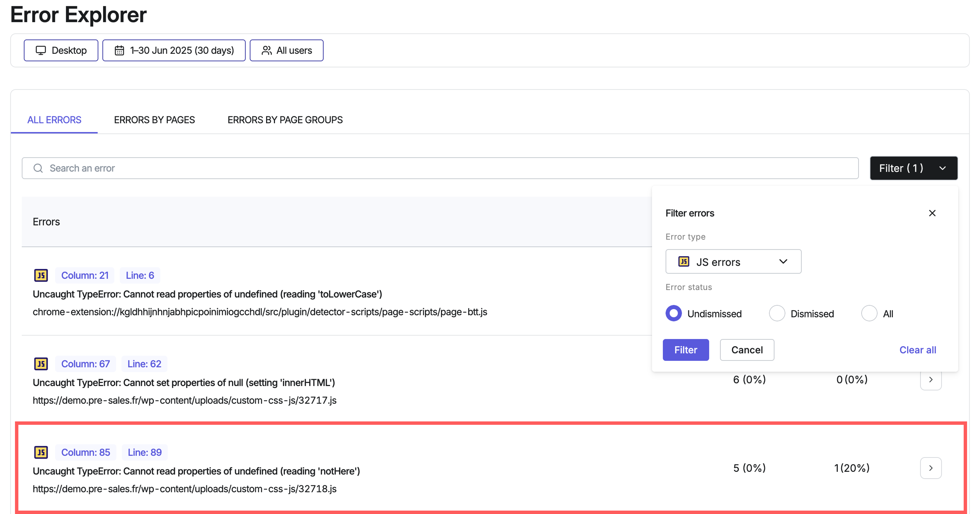The height and width of the screenshot is (514, 980).
Task: Click JS icon on innerHTML error
Action: (x=41, y=364)
